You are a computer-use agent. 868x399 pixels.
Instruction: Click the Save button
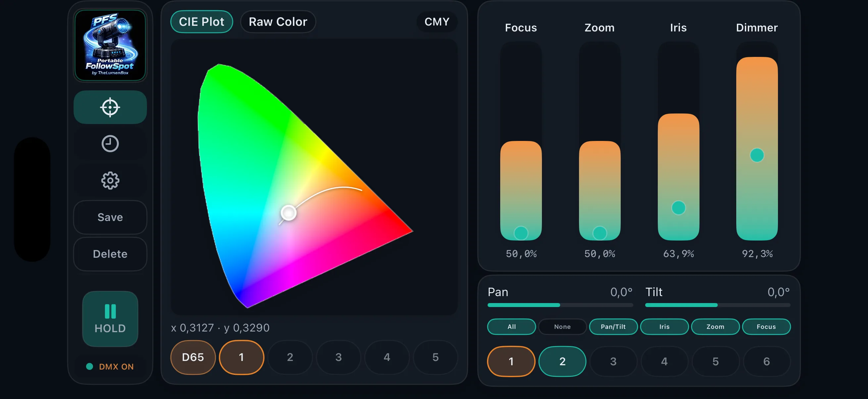110,217
